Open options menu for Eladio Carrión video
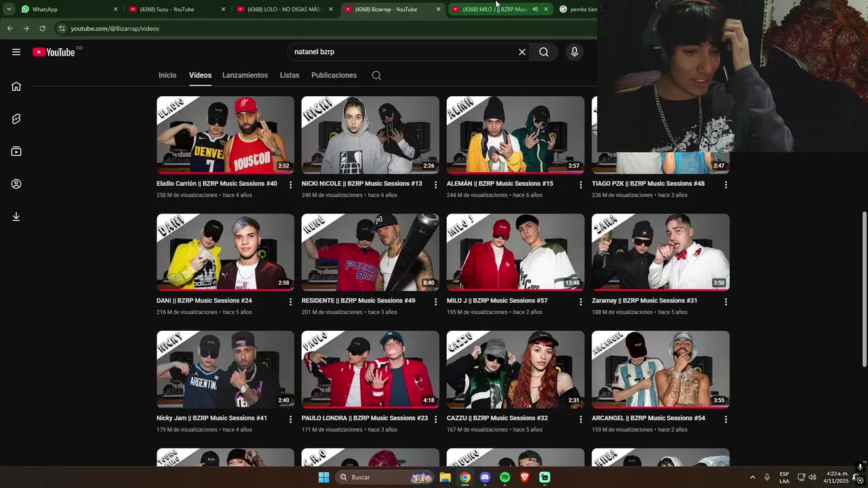 290,184
